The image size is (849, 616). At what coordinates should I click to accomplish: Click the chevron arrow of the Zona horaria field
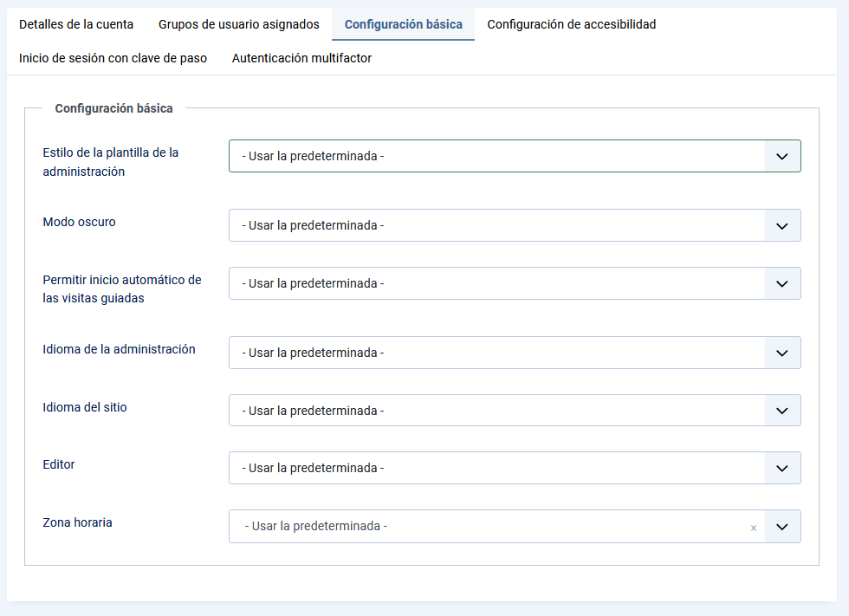click(782, 526)
